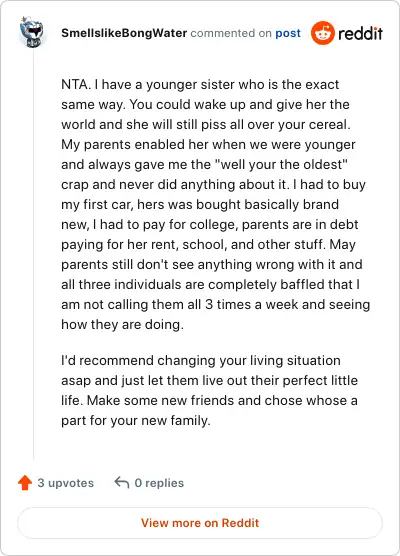Click the orange upvote arrow icon
Viewport: 400px width, 556px height.
(25, 483)
